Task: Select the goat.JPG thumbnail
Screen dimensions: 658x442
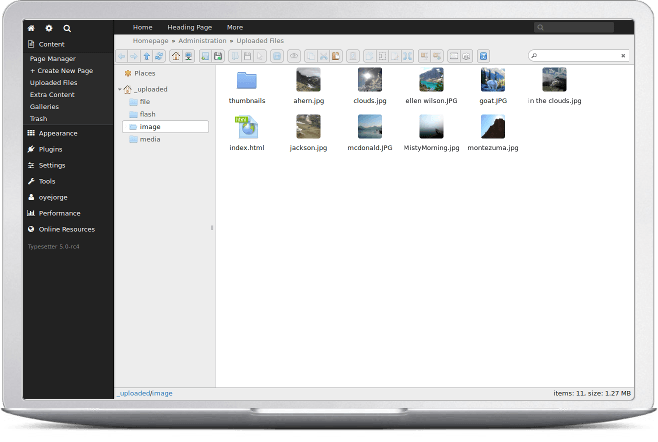Action: [493, 80]
